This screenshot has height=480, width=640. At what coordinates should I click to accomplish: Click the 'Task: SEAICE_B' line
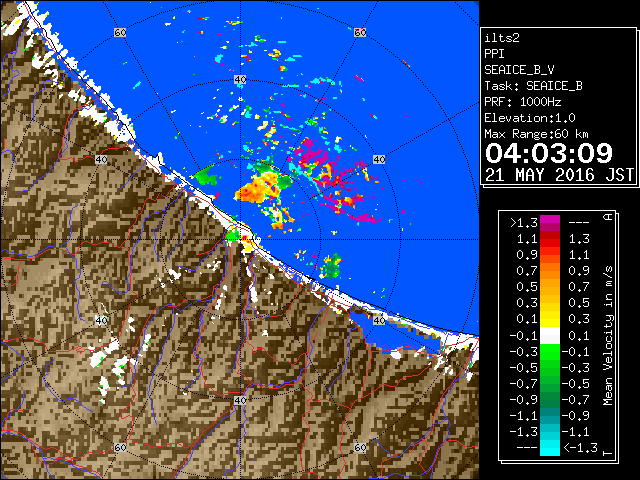pos(533,86)
